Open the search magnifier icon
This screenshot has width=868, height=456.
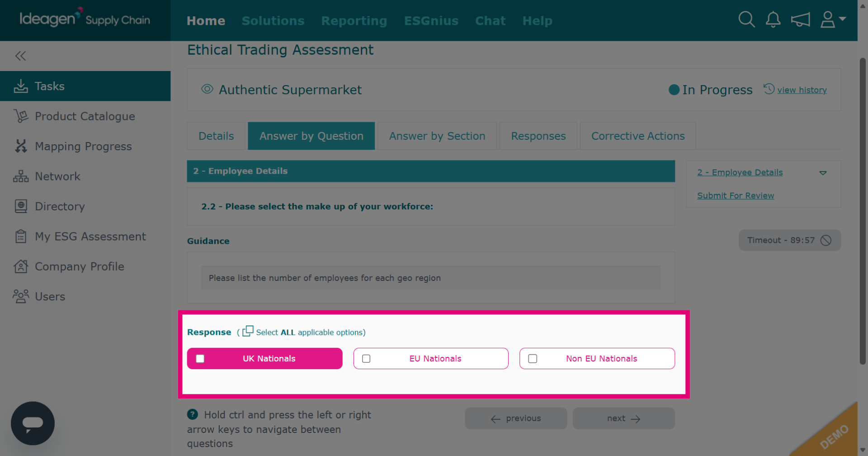[746, 19]
